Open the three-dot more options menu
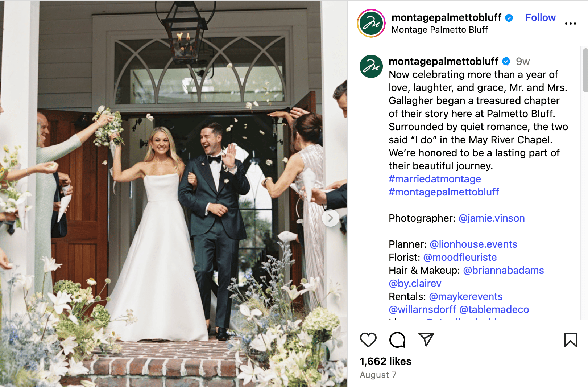588x387 pixels. pyautogui.click(x=570, y=24)
